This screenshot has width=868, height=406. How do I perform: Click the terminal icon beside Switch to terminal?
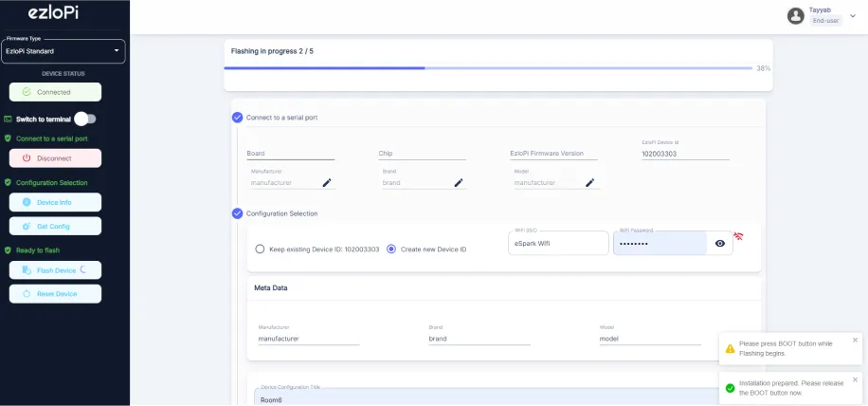(8, 120)
